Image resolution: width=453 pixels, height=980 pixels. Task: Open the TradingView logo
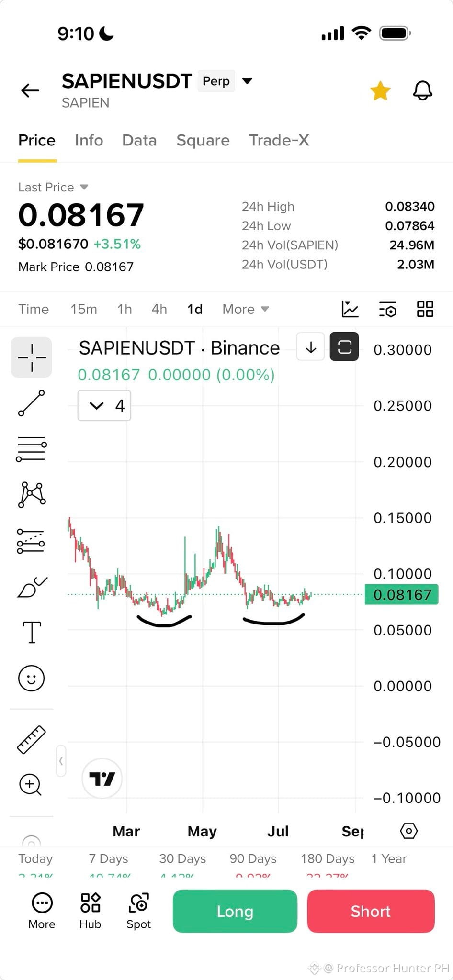pos(102,779)
